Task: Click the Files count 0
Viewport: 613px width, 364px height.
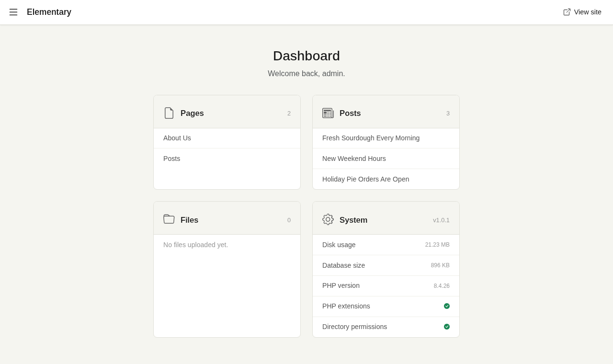Action: 289,220
